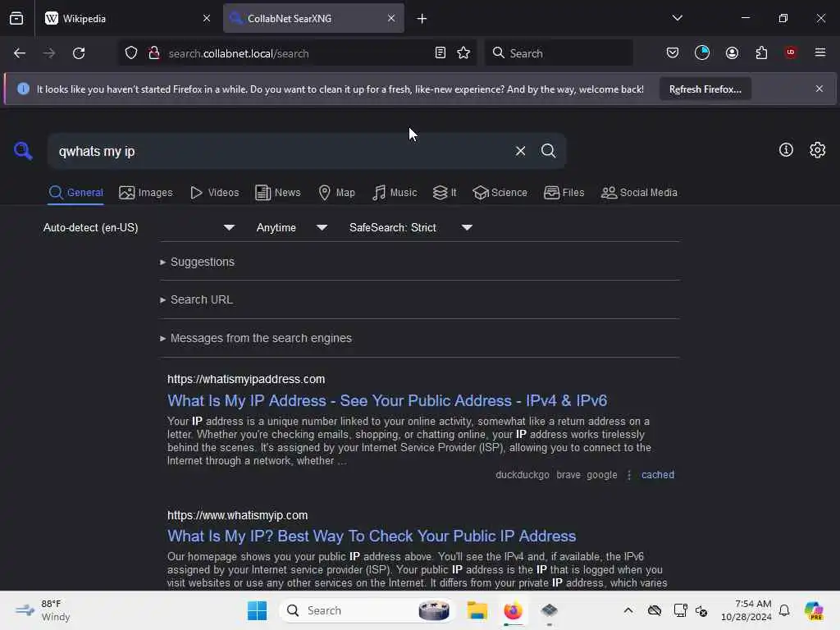Close the CollabNet SearXNG tab

click(x=391, y=18)
